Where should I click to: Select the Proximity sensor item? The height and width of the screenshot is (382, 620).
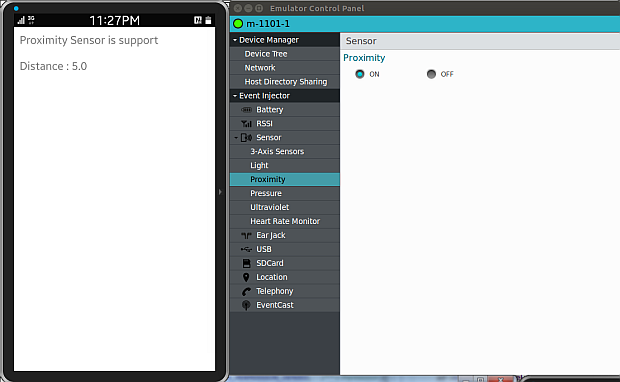(285, 179)
